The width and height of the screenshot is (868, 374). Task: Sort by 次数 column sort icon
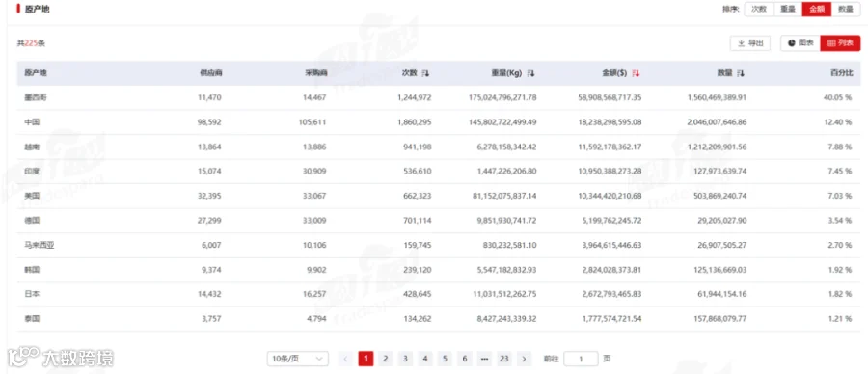coord(425,73)
